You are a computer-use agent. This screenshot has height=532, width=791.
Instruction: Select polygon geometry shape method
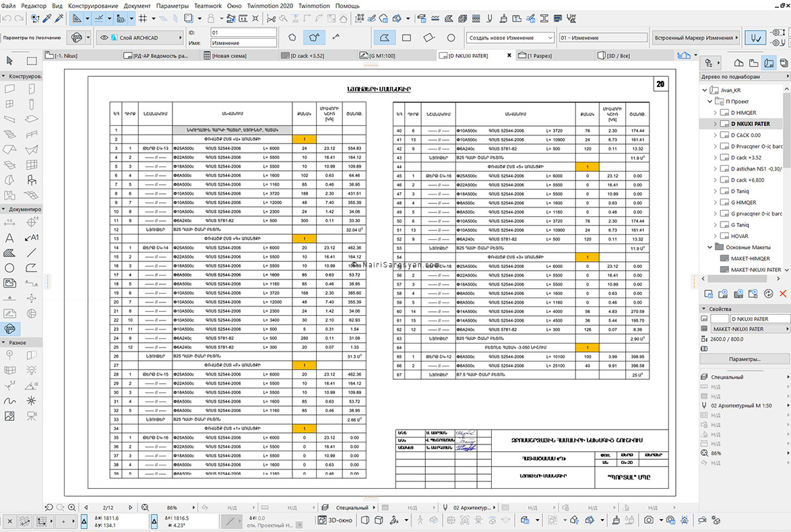click(x=385, y=37)
